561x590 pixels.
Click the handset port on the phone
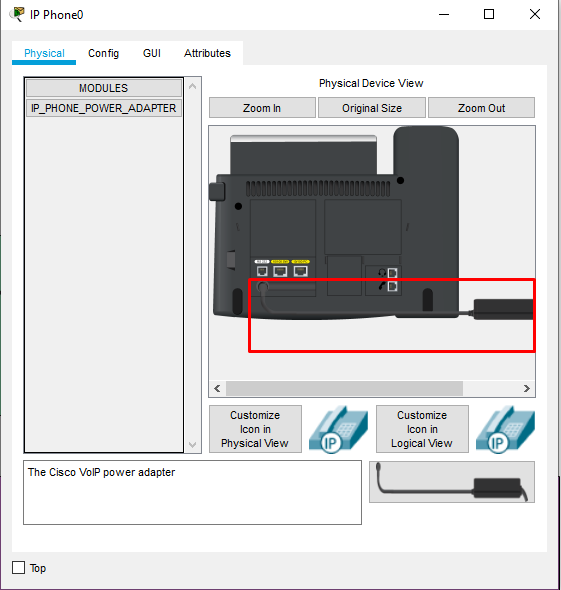point(392,287)
